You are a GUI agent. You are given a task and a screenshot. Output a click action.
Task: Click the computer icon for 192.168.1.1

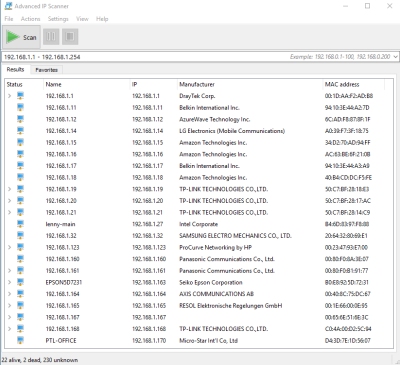[20, 96]
